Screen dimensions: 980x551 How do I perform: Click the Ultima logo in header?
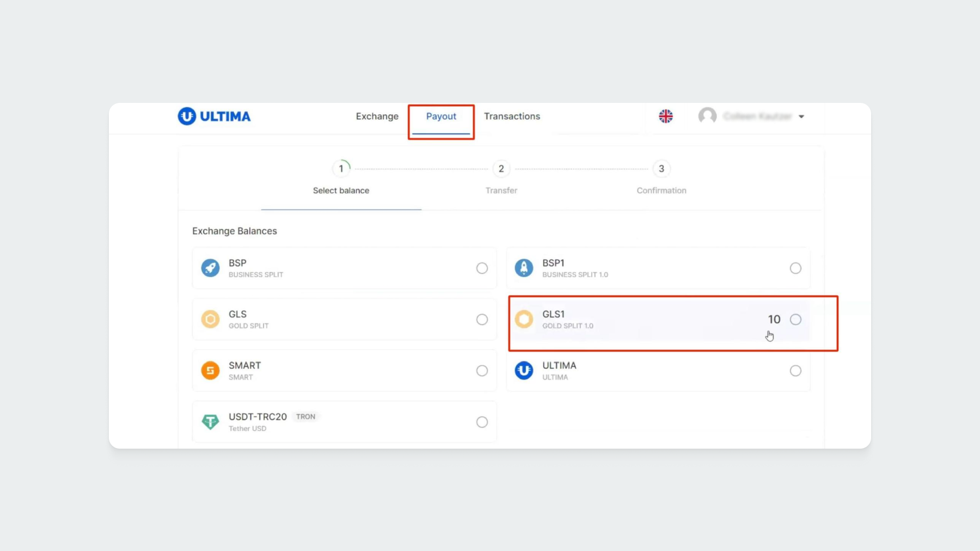[214, 116]
